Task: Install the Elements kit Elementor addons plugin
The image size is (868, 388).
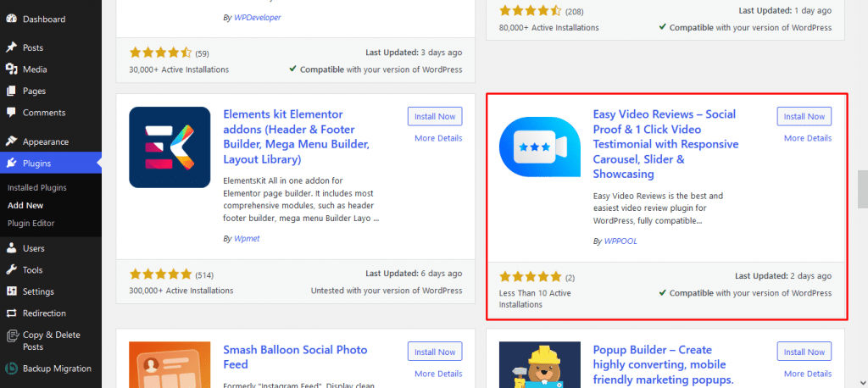Action: tap(435, 116)
